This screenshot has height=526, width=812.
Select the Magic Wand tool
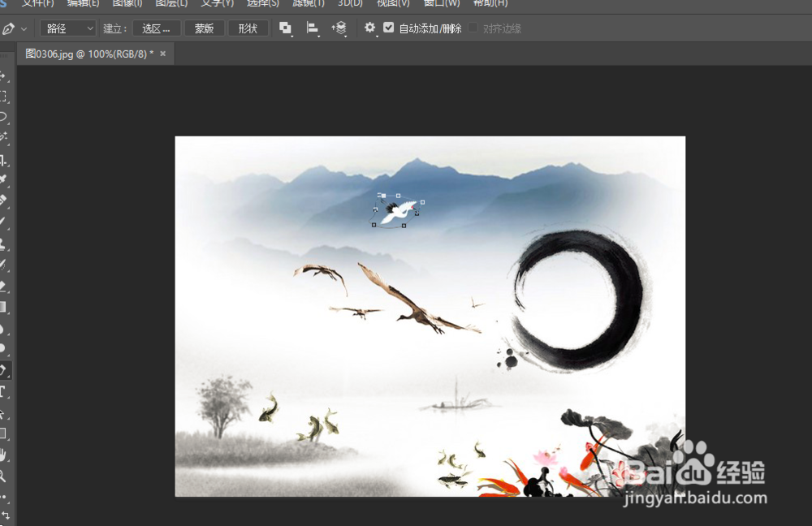click(2, 137)
